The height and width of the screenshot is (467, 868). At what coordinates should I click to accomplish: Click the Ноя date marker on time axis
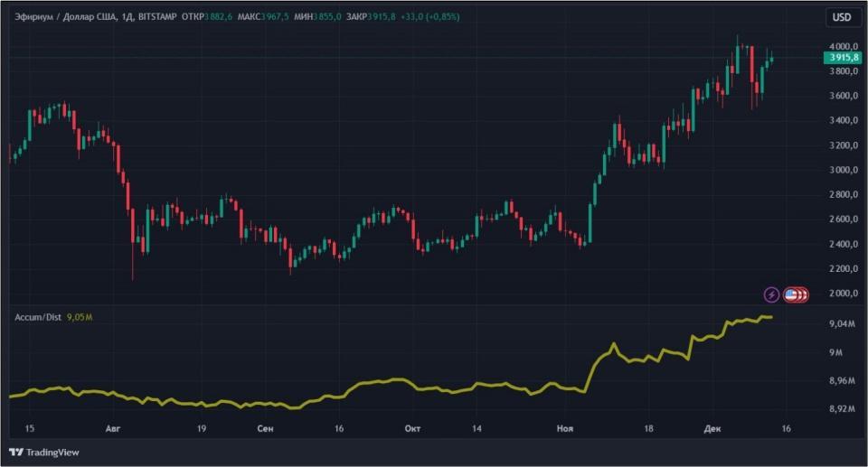click(565, 428)
